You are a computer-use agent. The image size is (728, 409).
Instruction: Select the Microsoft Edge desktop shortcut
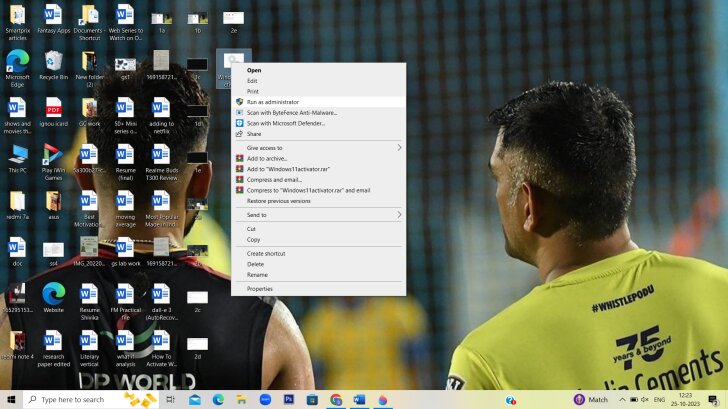click(x=17, y=68)
